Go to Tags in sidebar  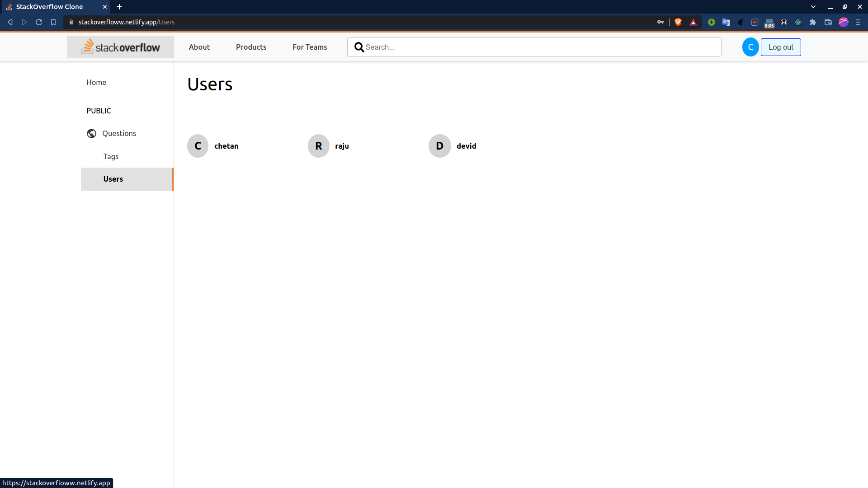pos(111,156)
